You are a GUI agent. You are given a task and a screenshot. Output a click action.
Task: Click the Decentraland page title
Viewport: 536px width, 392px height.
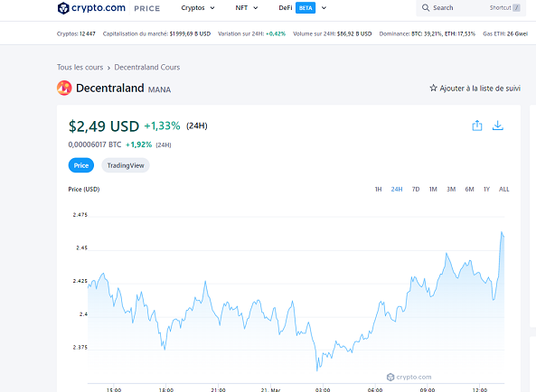click(110, 89)
